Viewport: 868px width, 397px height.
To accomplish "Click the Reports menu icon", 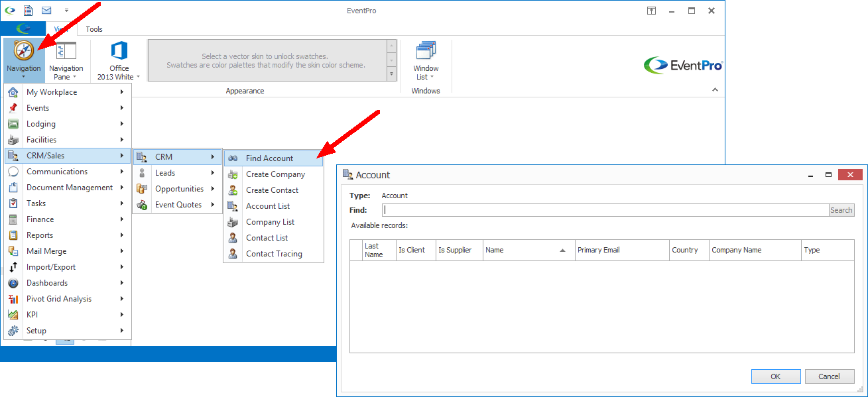I will (x=13, y=235).
